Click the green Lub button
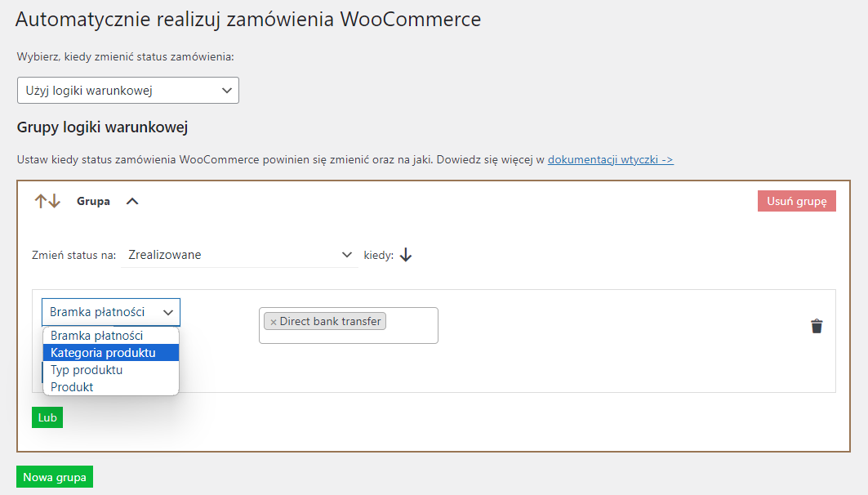Image resolution: width=868 pixels, height=495 pixels. click(47, 417)
